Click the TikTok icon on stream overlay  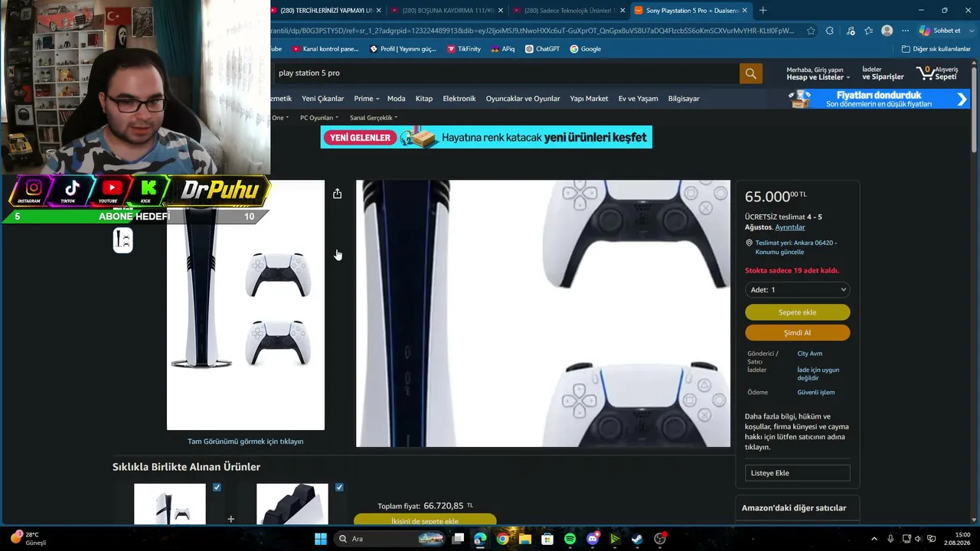pyautogui.click(x=72, y=190)
